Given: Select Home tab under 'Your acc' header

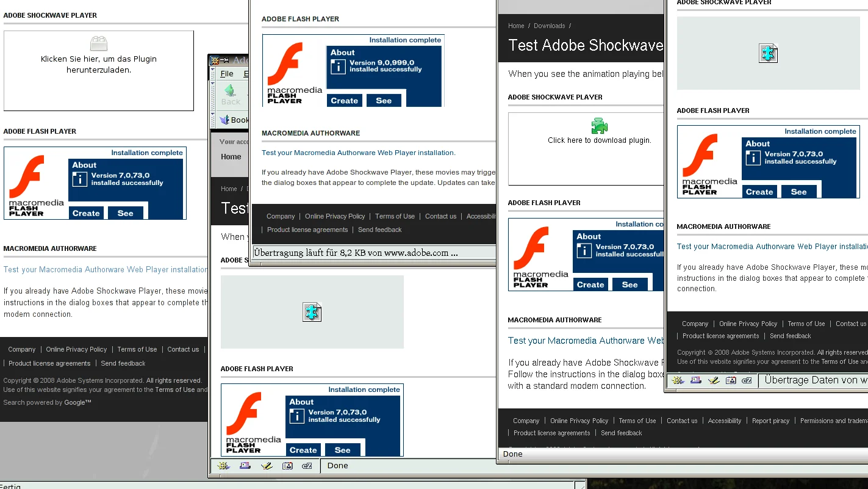Looking at the screenshot, I should point(231,157).
